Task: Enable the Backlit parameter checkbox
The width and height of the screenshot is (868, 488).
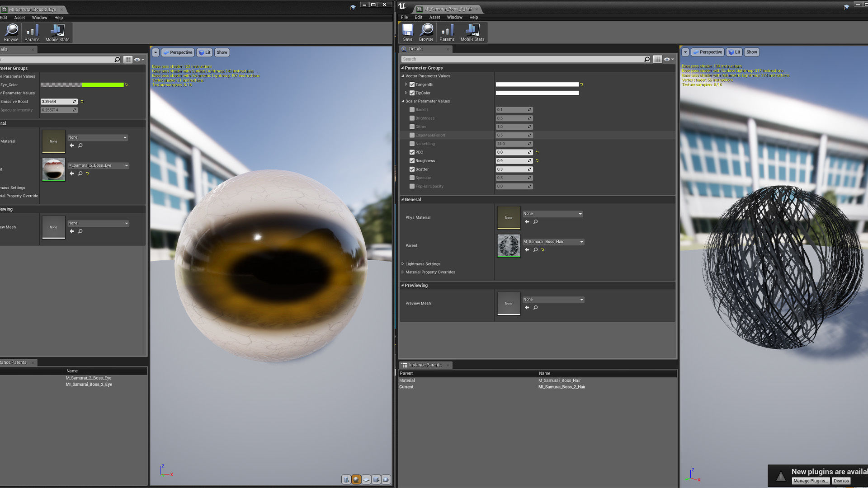Action: (412, 110)
